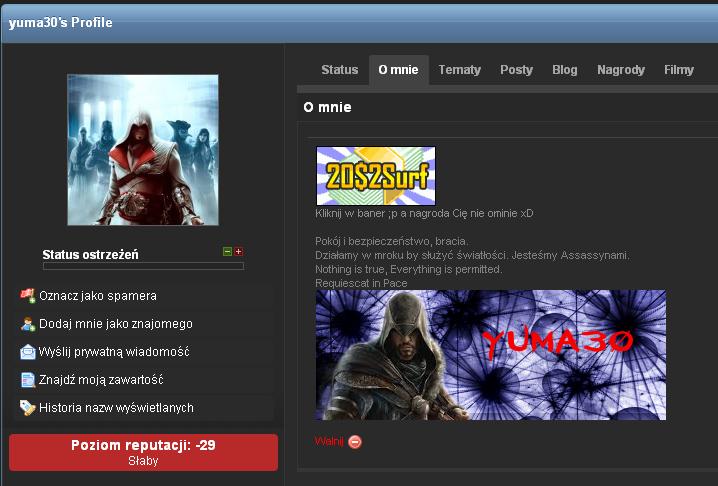Click Oznacz jako spamera link

pyautogui.click(x=98, y=296)
